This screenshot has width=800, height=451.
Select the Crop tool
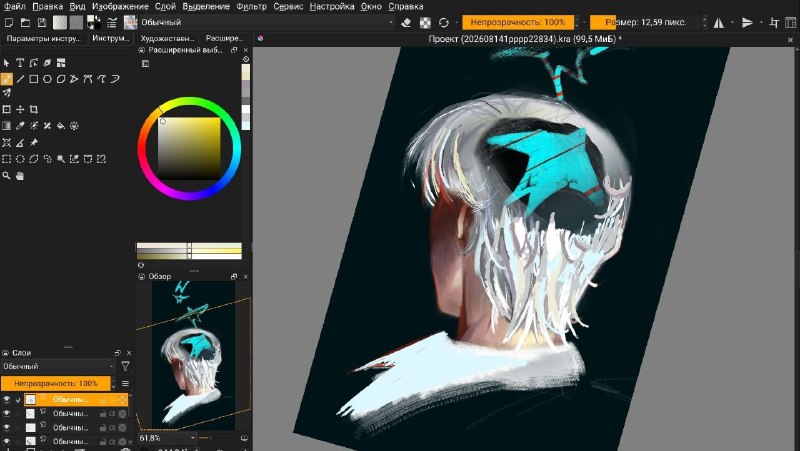(34, 109)
